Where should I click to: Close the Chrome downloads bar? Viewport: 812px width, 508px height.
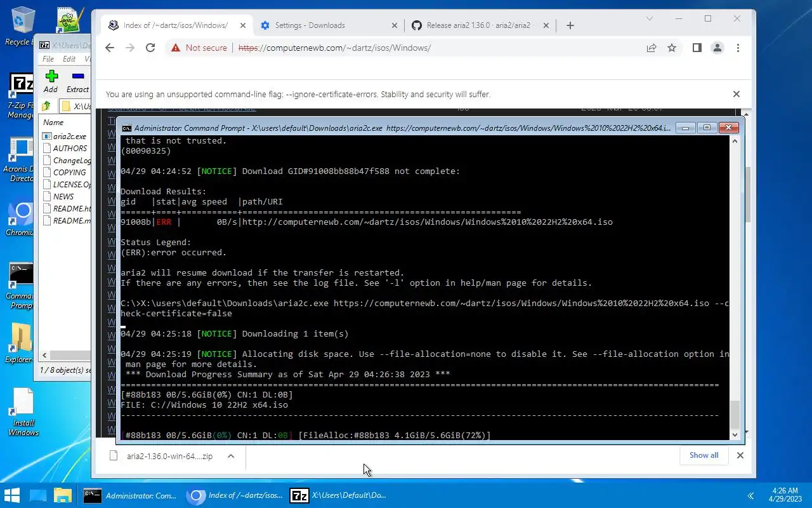click(740, 455)
